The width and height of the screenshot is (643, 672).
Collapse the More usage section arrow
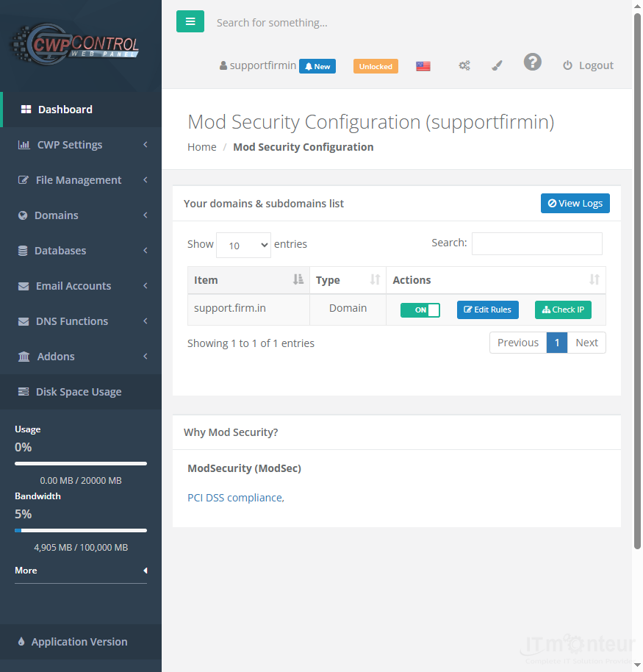pos(146,571)
